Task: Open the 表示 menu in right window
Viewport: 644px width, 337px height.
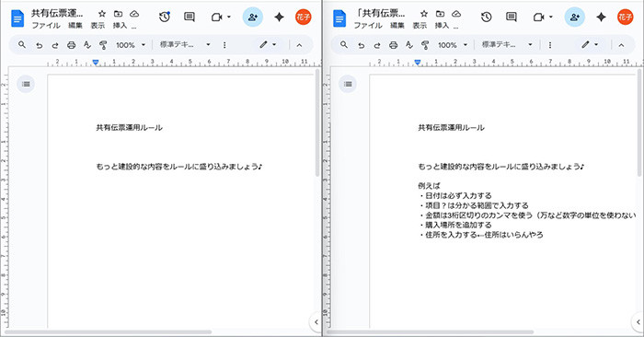Action: (x=420, y=26)
